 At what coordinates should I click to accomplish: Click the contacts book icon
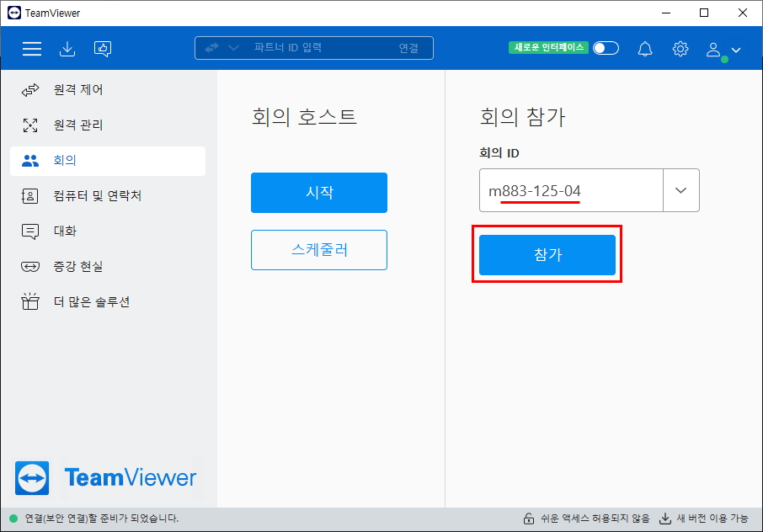click(30, 196)
